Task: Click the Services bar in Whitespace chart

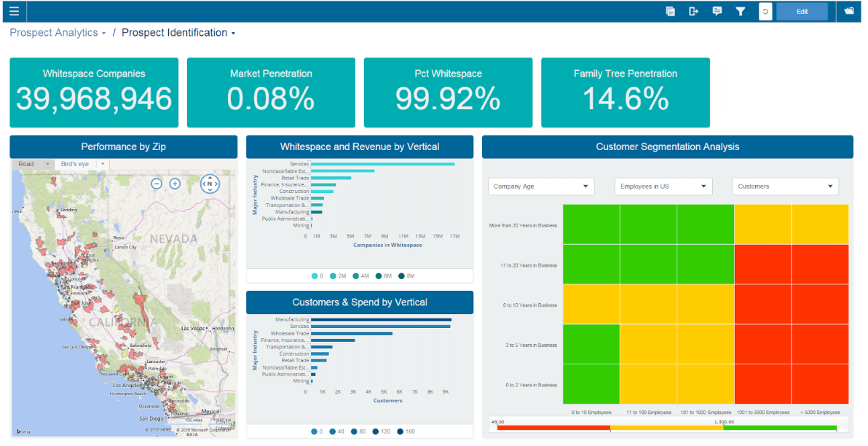Action: point(382,164)
